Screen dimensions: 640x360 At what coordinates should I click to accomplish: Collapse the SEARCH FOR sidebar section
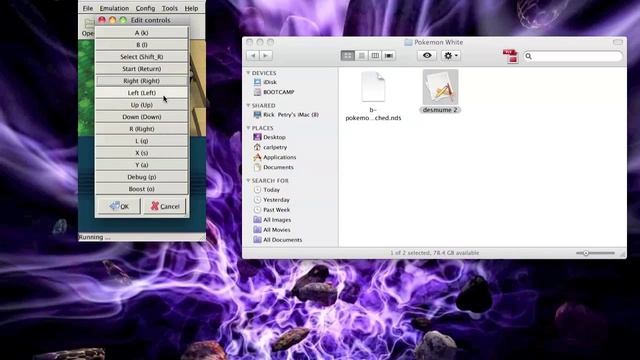(x=248, y=180)
